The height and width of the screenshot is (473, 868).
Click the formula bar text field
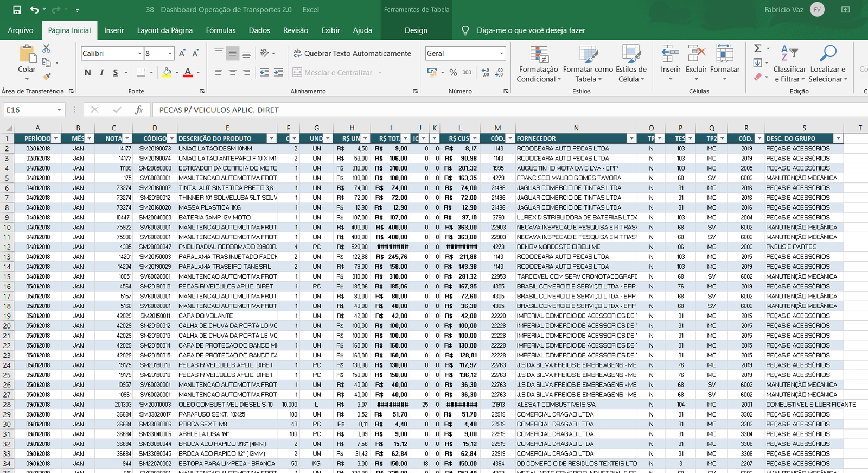[510, 110]
